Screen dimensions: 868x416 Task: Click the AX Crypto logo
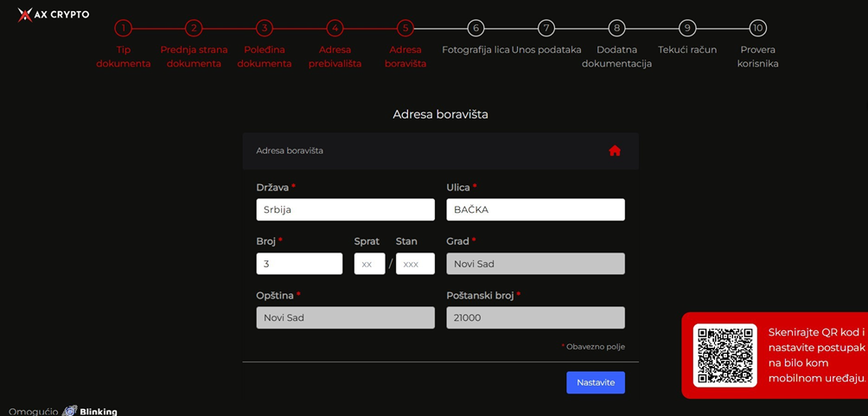[x=53, y=15]
